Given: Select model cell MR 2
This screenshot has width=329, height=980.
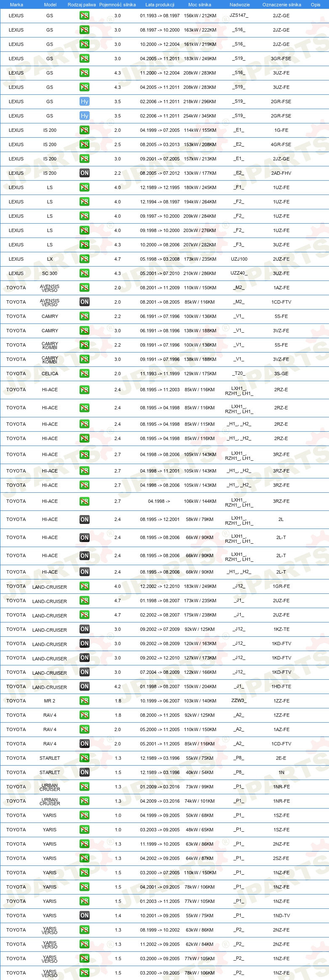Looking at the screenshot, I should click(50, 701).
